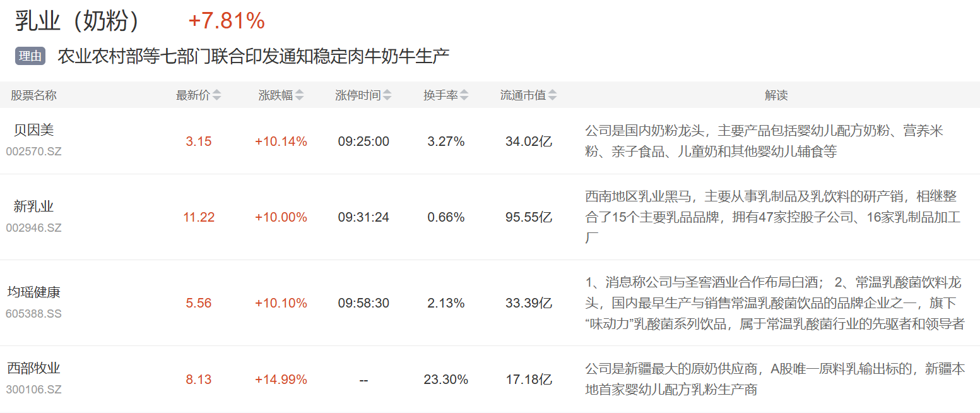The image size is (980, 413).
Task: Open stock 均瑶健康 detail link
Action: coord(34,292)
